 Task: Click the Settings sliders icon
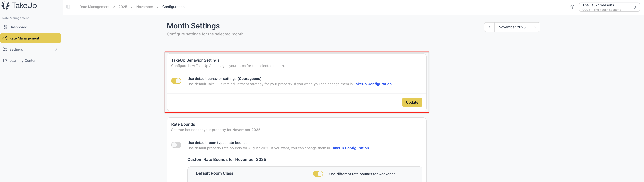[5, 49]
